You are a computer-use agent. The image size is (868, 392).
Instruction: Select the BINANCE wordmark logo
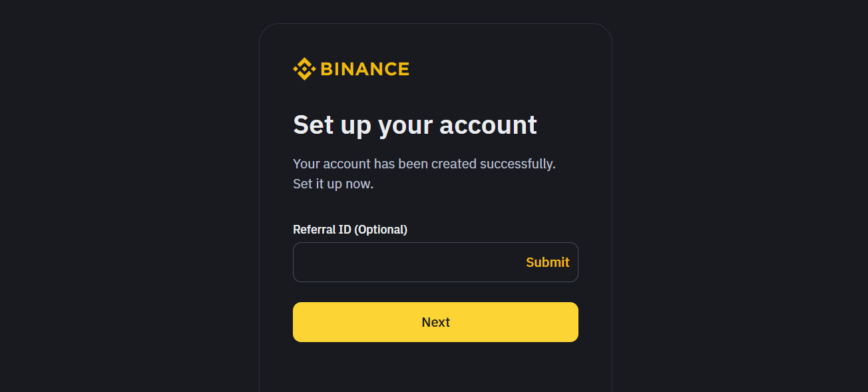(x=365, y=68)
